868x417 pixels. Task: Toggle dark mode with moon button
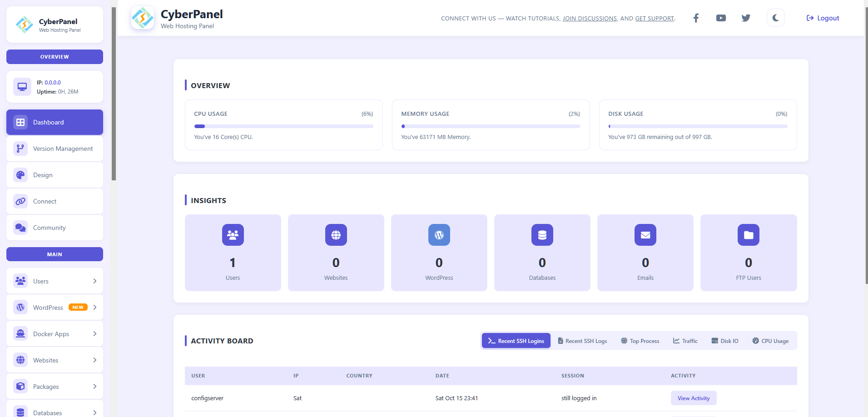click(775, 18)
